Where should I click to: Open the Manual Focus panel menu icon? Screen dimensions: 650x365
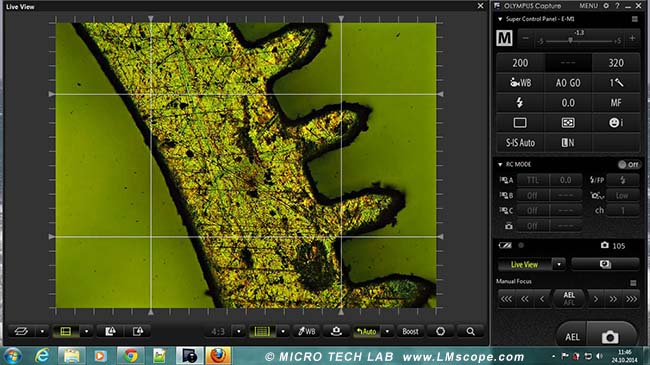633,283
